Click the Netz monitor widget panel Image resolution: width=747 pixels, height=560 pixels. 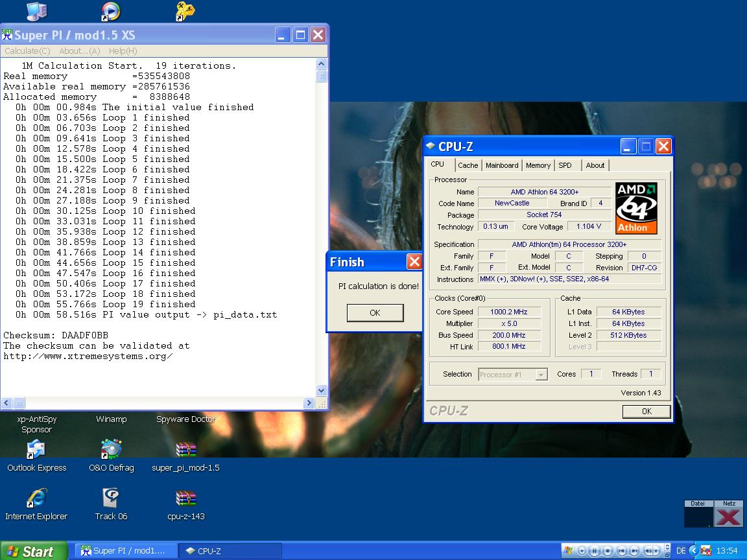click(728, 513)
